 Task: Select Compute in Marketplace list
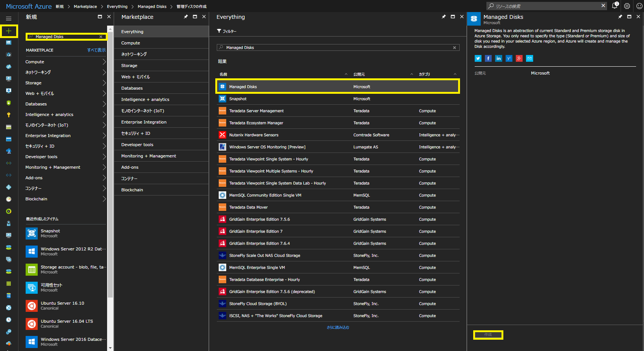click(x=161, y=43)
